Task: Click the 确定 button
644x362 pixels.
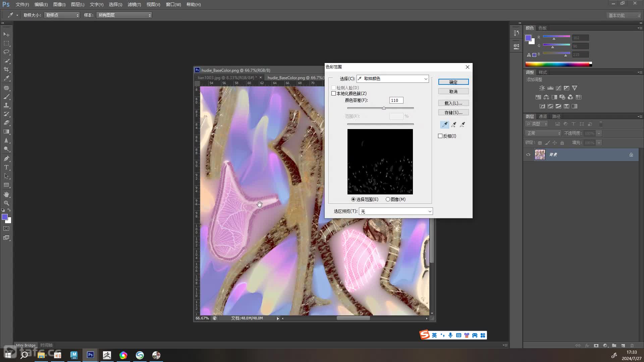Action: pos(453,82)
